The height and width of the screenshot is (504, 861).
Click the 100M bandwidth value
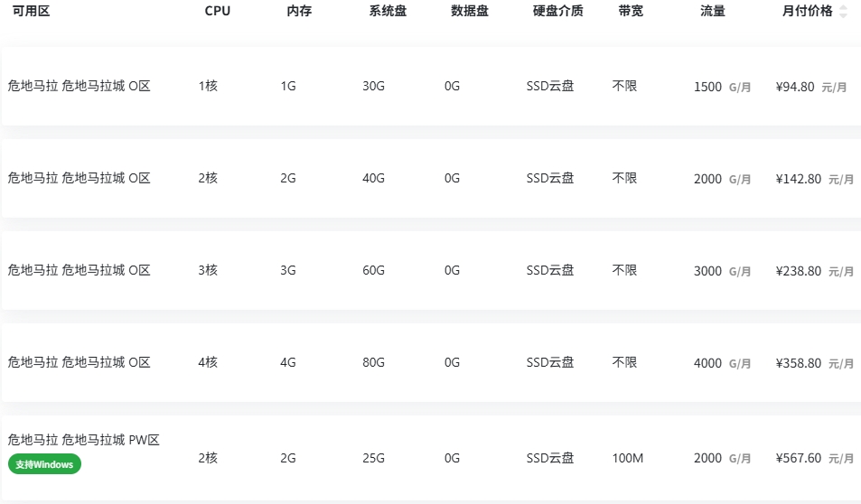point(628,459)
